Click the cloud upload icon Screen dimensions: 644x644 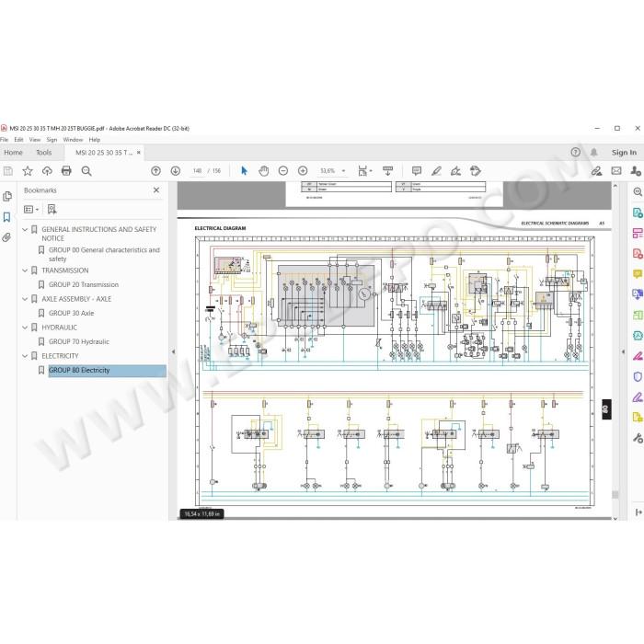point(47,171)
